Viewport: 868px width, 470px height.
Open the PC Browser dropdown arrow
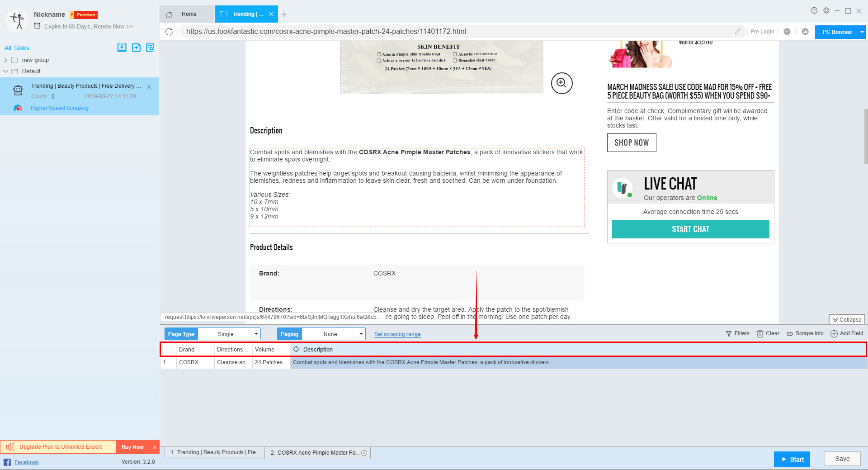[862, 32]
